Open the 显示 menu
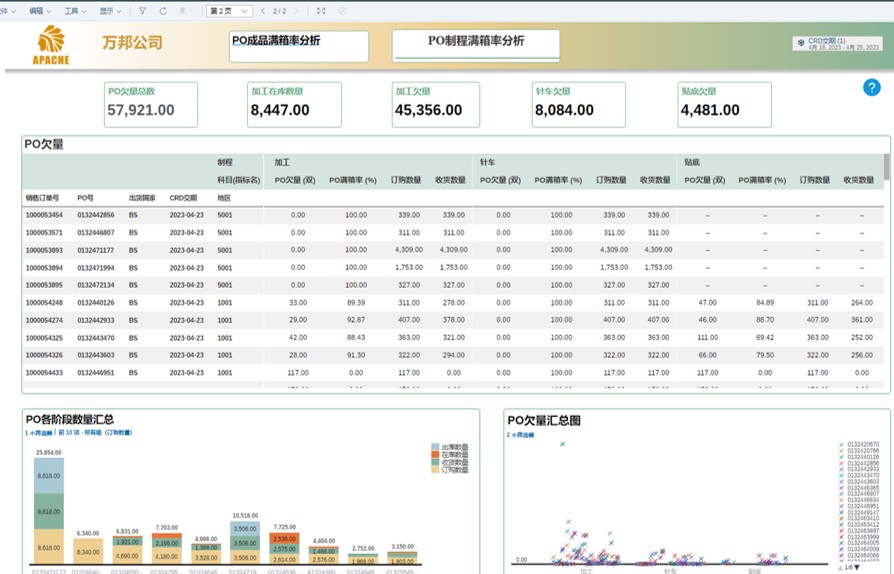This screenshot has height=574, width=894. click(x=110, y=11)
